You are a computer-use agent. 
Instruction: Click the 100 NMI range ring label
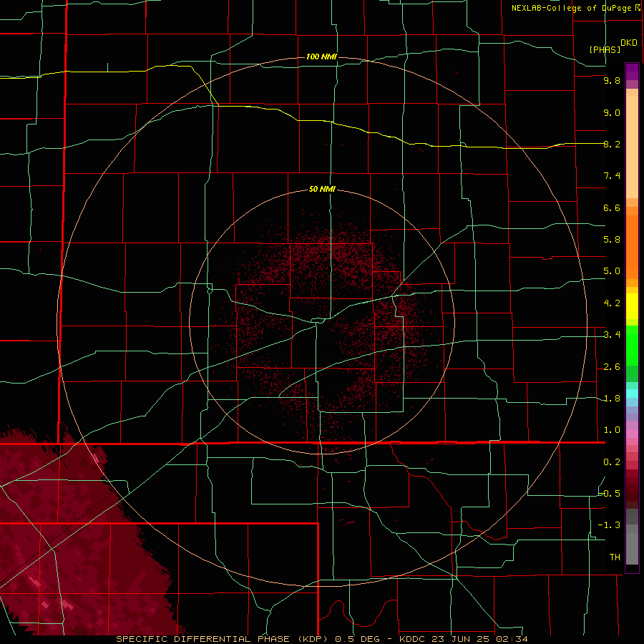click(x=321, y=57)
